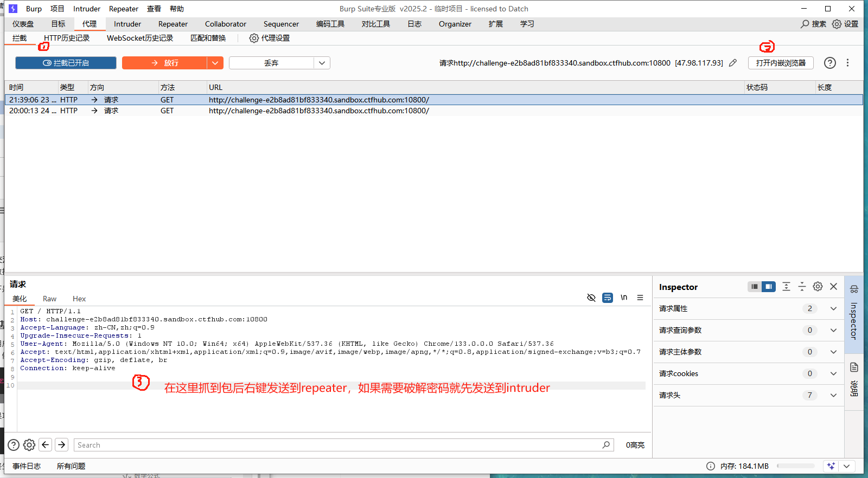Viewport: 868px width, 478px height.
Task: Select the Repeater main tab
Action: pos(173,24)
